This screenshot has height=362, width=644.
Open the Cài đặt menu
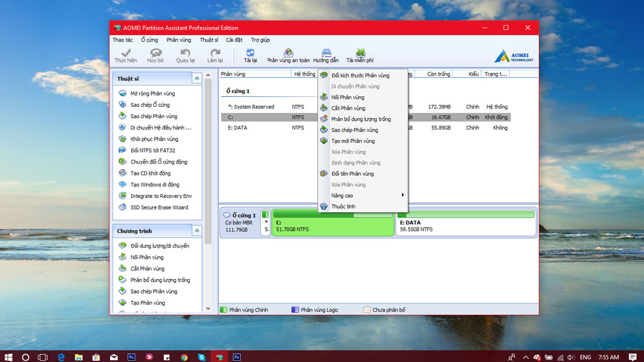[x=234, y=40]
